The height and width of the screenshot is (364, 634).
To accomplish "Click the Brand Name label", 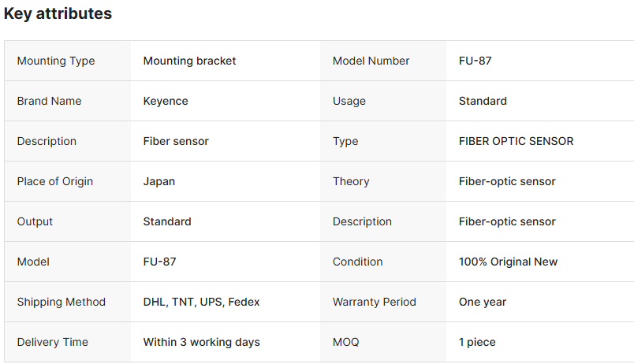I will pyautogui.click(x=49, y=101).
